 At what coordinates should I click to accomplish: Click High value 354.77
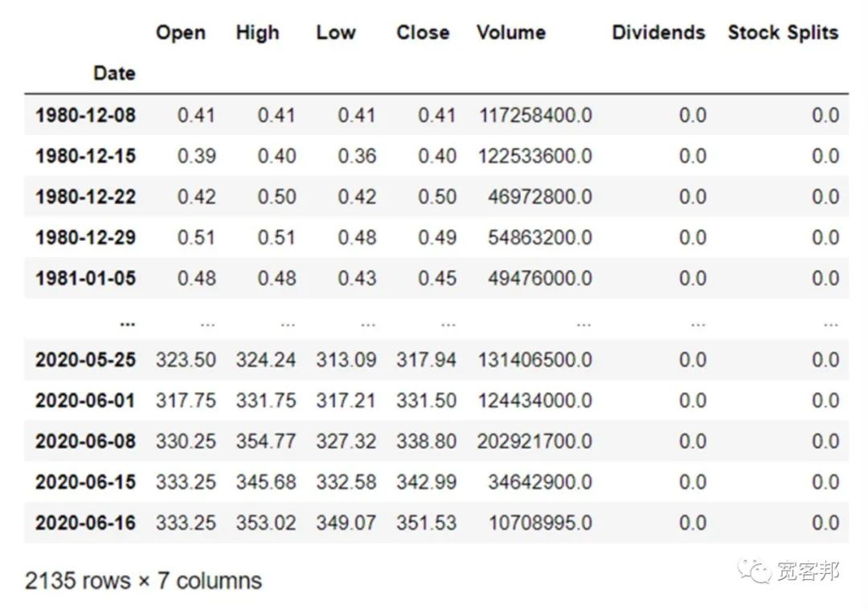pos(266,441)
